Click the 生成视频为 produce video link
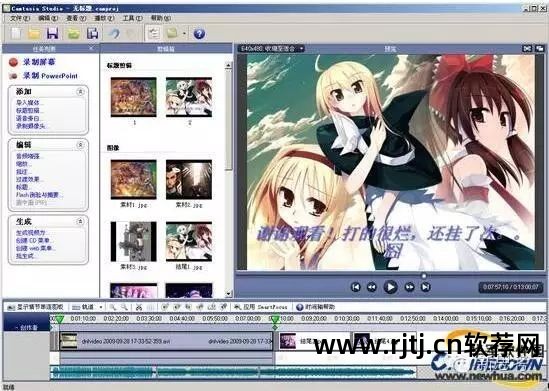The height and width of the screenshot is (391, 549). [31, 233]
